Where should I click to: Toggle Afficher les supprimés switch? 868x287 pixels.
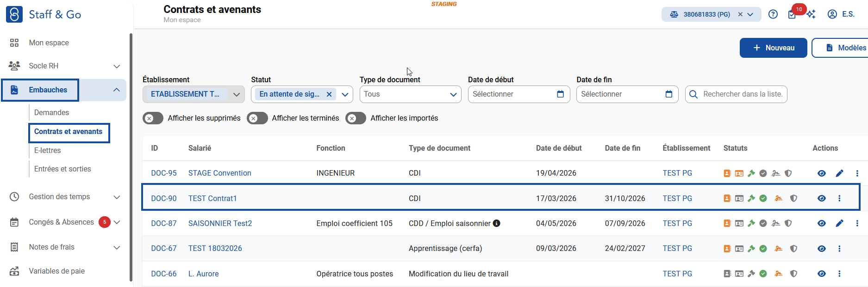(153, 118)
